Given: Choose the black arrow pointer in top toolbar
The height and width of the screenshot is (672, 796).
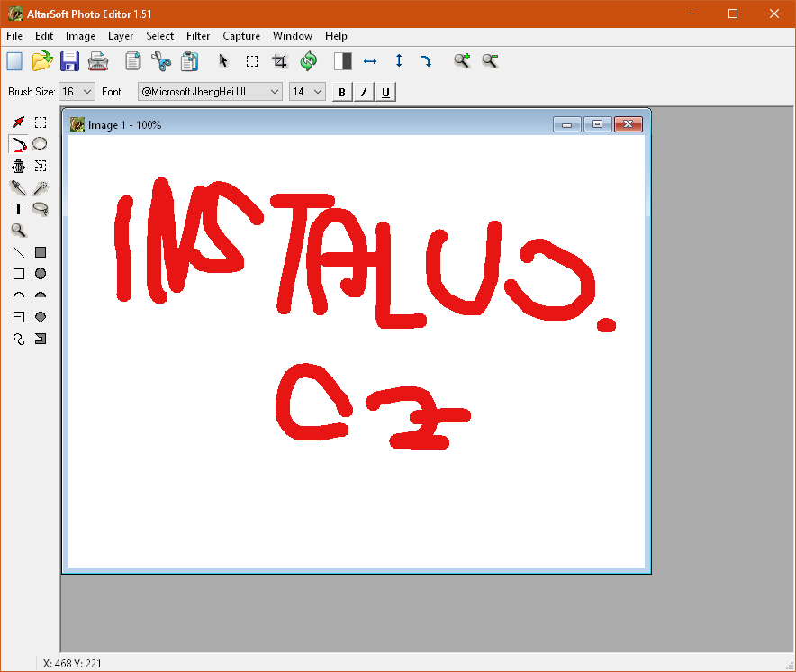Looking at the screenshot, I should (x=223, y=61).
